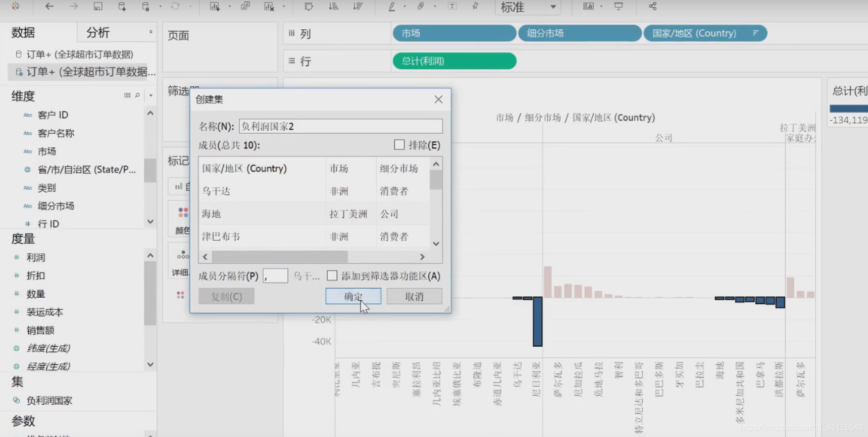Click the search dimensions magnifier icon
Screen dimensions: 868x437
click(x=137, y=95)
